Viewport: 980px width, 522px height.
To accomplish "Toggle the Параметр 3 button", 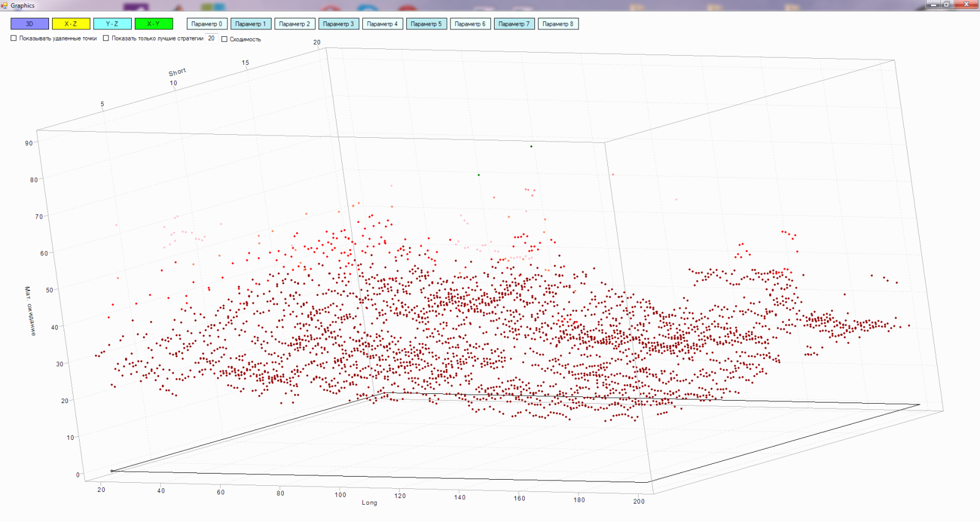I will tap(339, 24).
